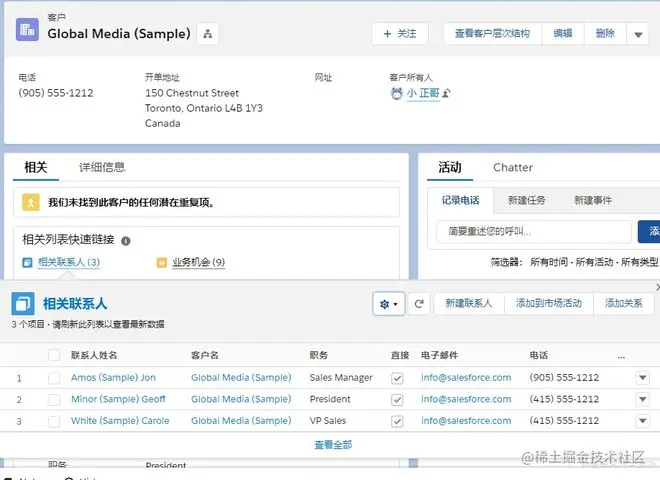
Task: Select the row checkbox for Minor (Sample) Geoff
Action: click(54, 400)
